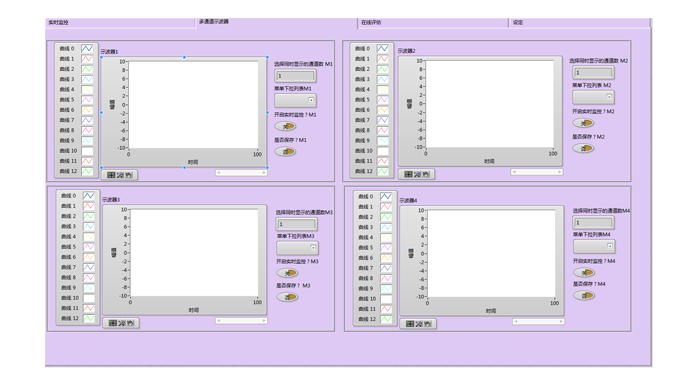700x388 pixels.
Task: Click 曲线 3 plot icon in 示波器3 legend
Action: point(89,226)
